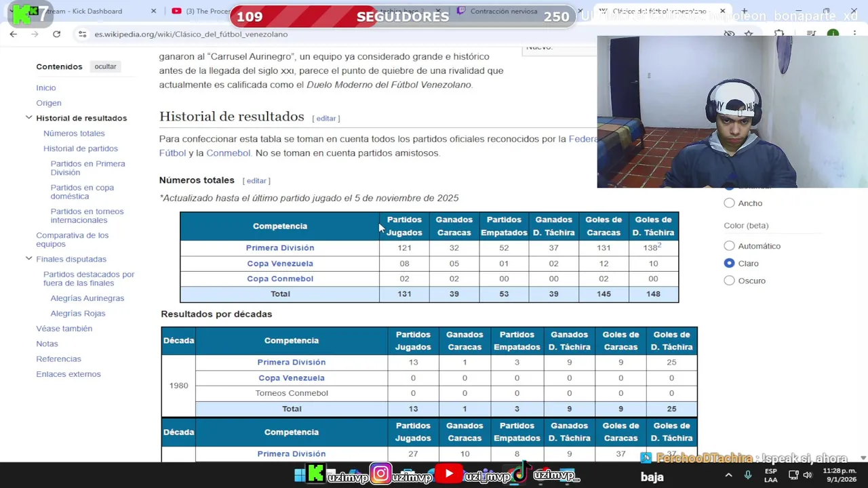The image size is (868, 488).
Task: Edit the Historial de resultados section
Action: point(326,119)
